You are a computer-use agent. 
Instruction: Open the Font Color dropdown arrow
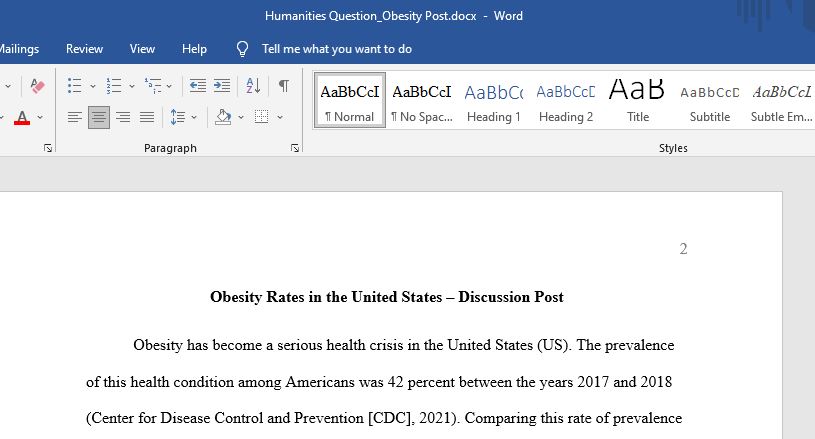click(40, 117)
